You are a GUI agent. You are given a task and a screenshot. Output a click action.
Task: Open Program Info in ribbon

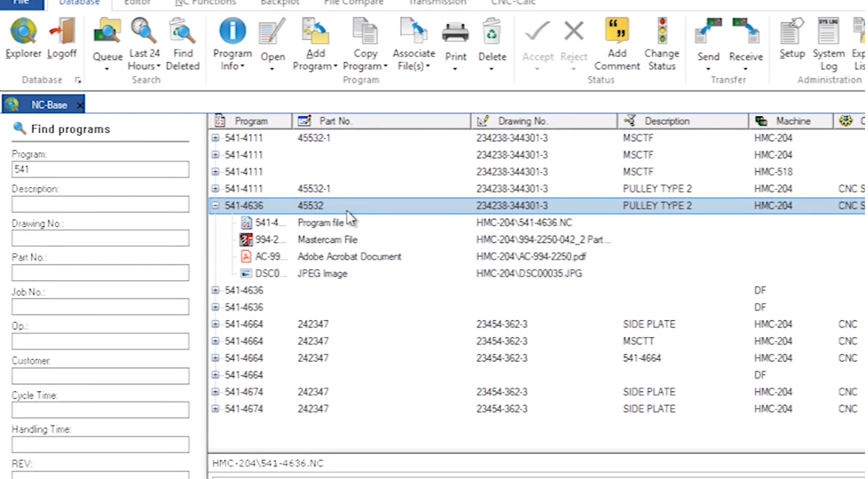click(232, 33)
